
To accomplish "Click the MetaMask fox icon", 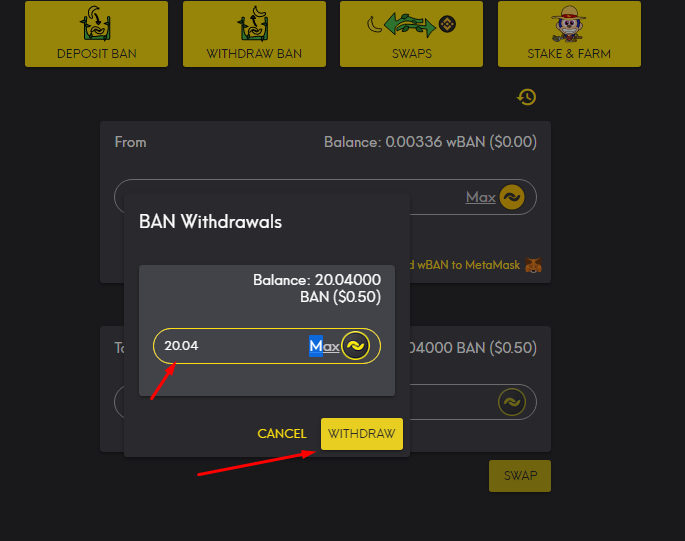I will (x=533, y=265).
